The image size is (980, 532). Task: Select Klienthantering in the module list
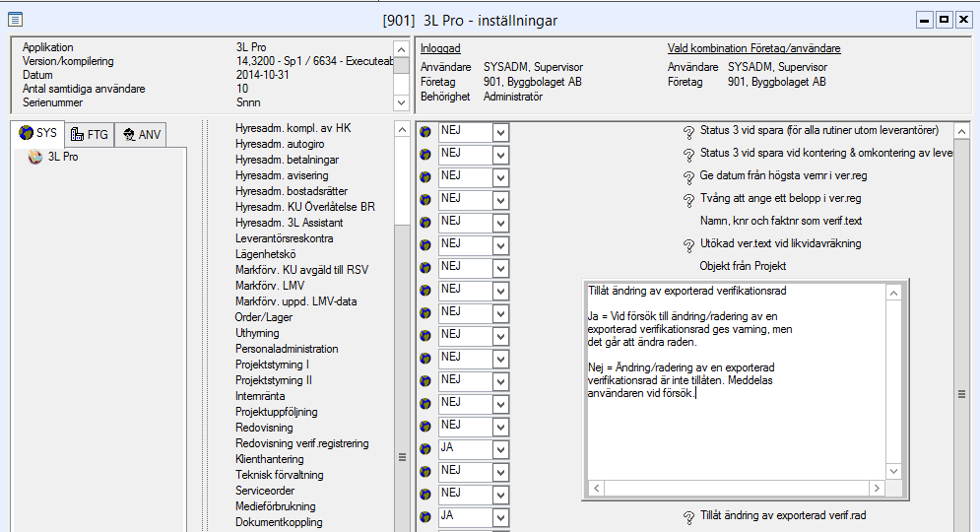(269, 459)
